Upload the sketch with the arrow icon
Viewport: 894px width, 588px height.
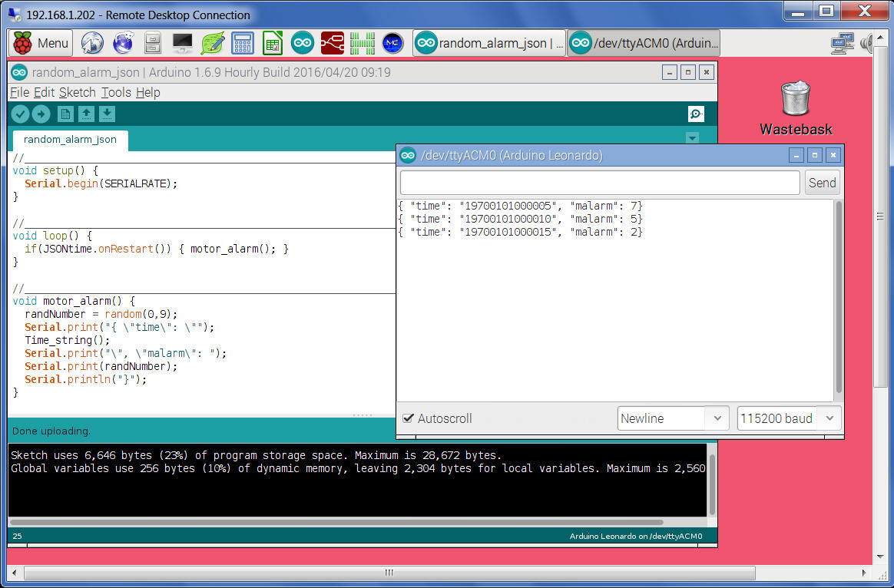tap(41, 114)
